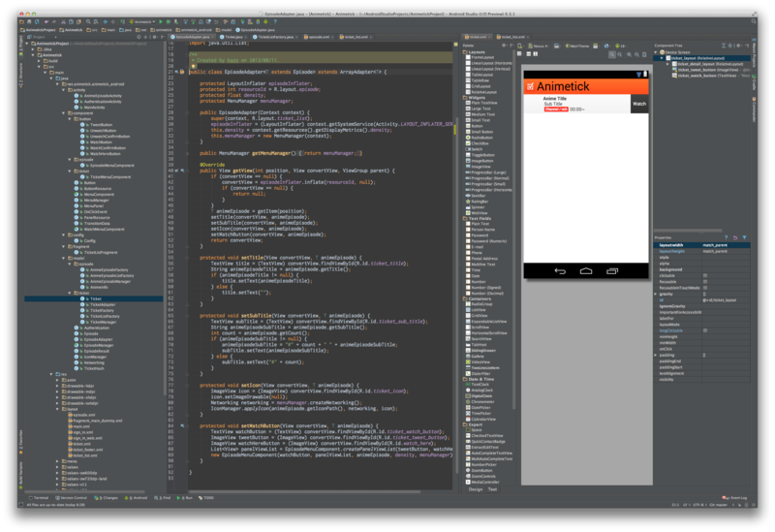Click the Find magnifier icon in toolbar

coord(88,21)
